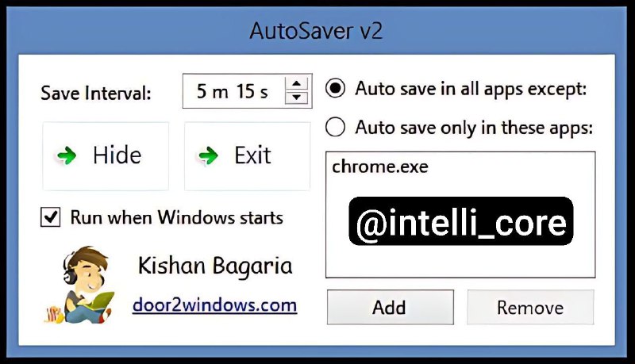635x364 pixels.
Task: Click the 15 s seconds value
Action: pos(252,91)
